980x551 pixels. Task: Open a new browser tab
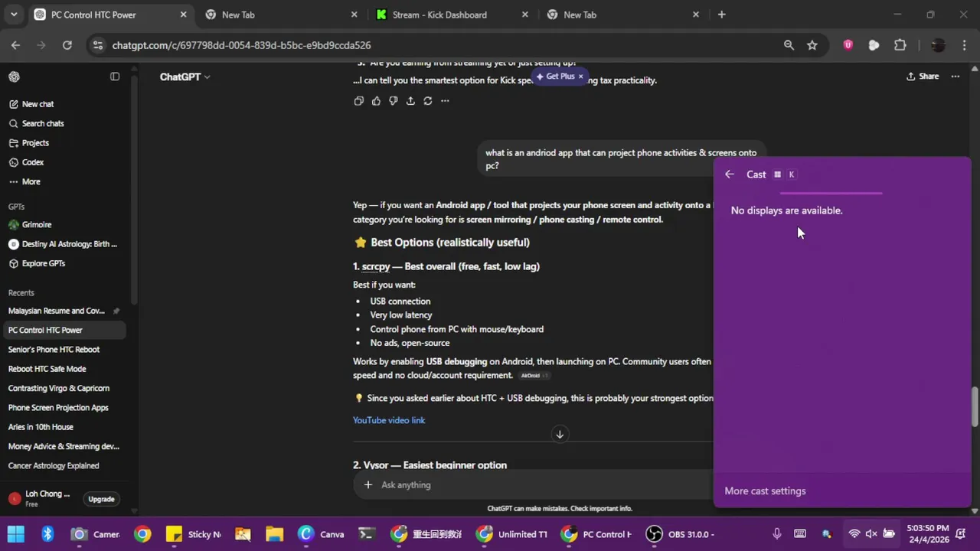tap(721, 15)
